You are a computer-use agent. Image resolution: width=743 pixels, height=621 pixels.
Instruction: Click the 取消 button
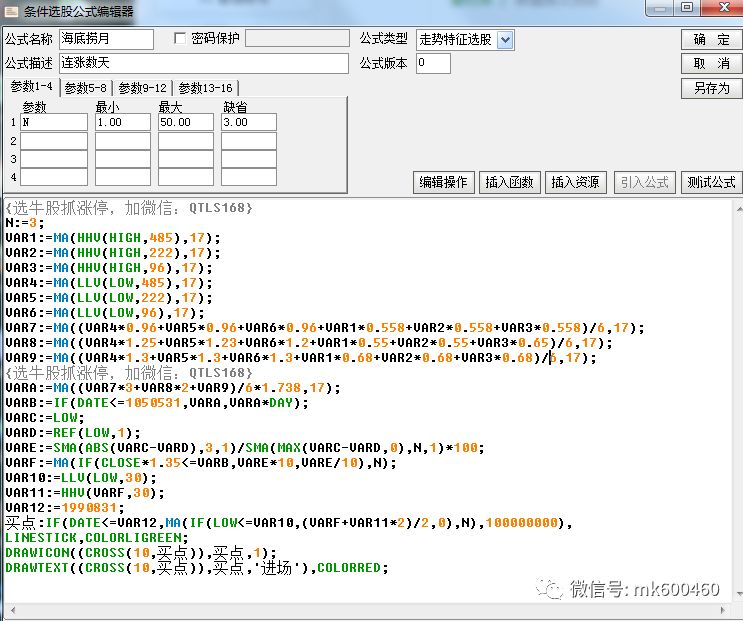tap(711, 63)
